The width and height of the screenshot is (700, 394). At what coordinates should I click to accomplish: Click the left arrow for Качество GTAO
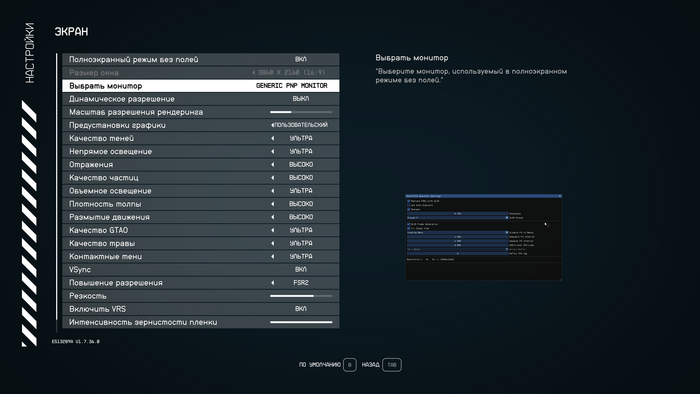pyautogui.click(x=272, y=230)
